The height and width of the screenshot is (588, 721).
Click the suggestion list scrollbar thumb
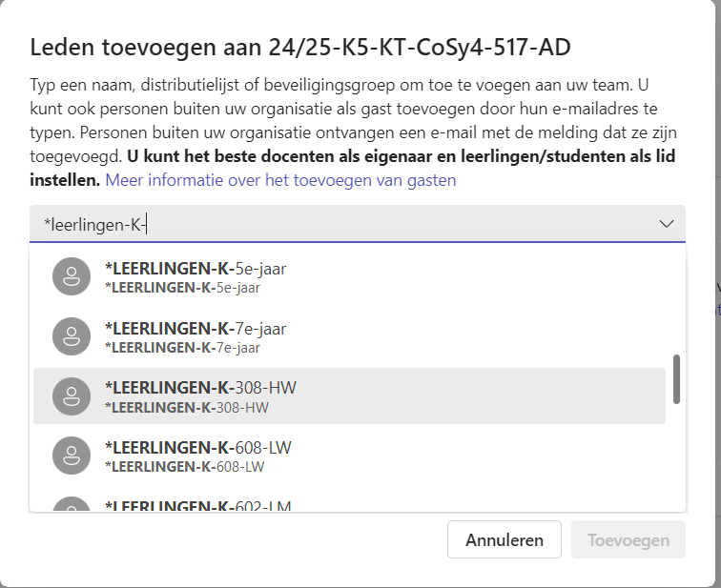coord(676,378)
